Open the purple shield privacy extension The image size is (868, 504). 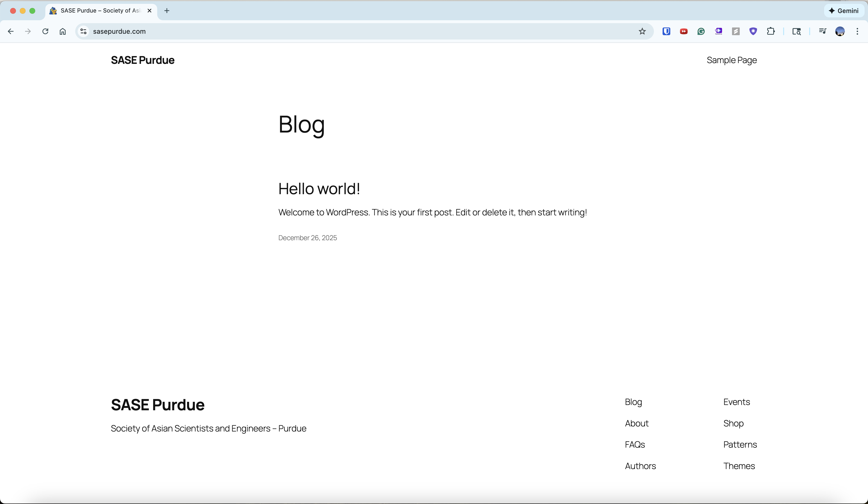(753, 31)
